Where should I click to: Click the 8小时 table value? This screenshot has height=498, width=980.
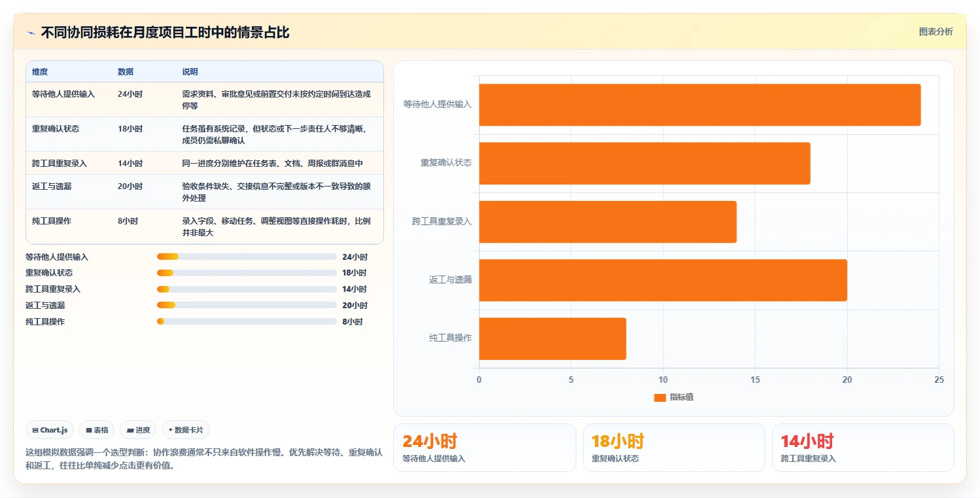(128, 221)
